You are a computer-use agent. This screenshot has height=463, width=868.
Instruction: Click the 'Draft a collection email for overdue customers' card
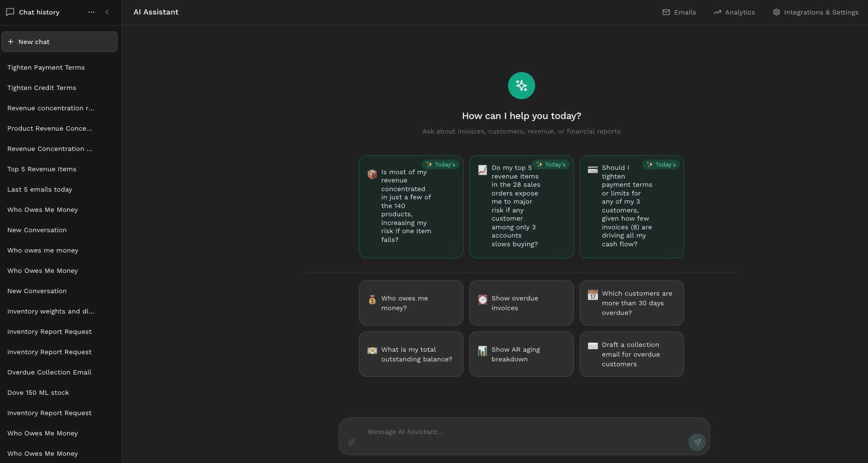631,354
